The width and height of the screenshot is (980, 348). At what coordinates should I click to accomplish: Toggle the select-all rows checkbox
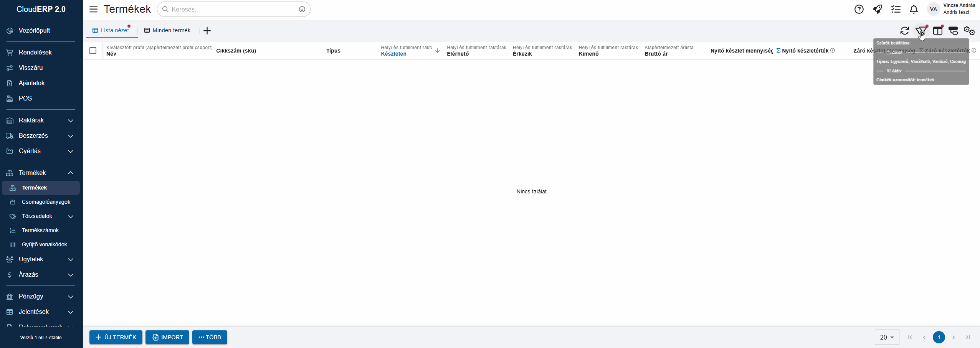[93, 51]
